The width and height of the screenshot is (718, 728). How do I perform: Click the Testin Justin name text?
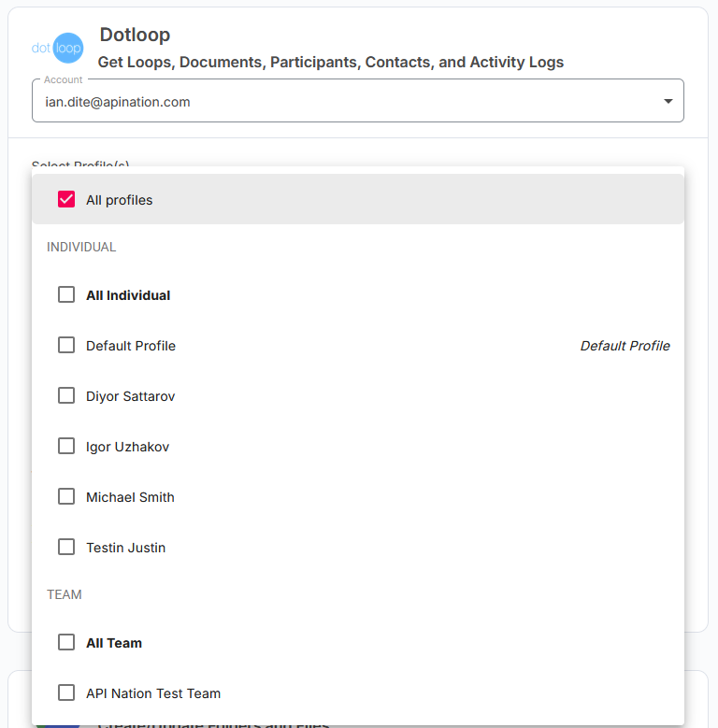[x=126, y=548]
